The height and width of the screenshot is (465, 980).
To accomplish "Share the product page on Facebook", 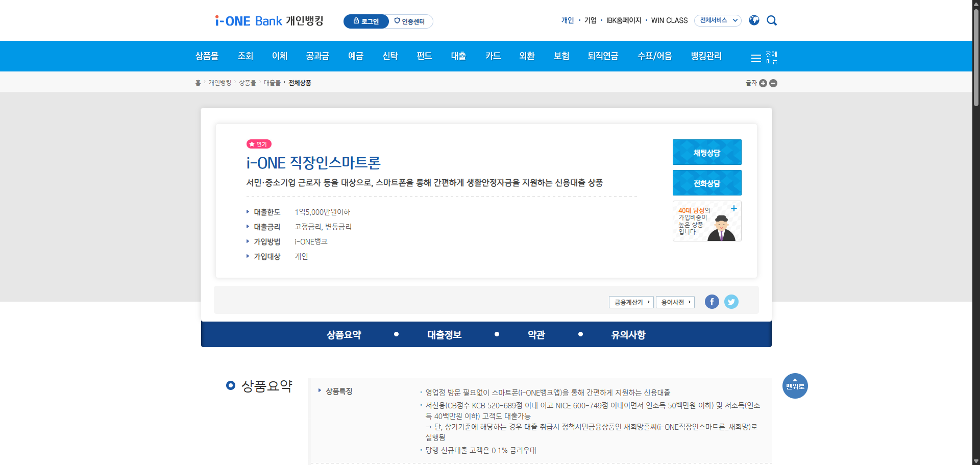I will (712, 302).
